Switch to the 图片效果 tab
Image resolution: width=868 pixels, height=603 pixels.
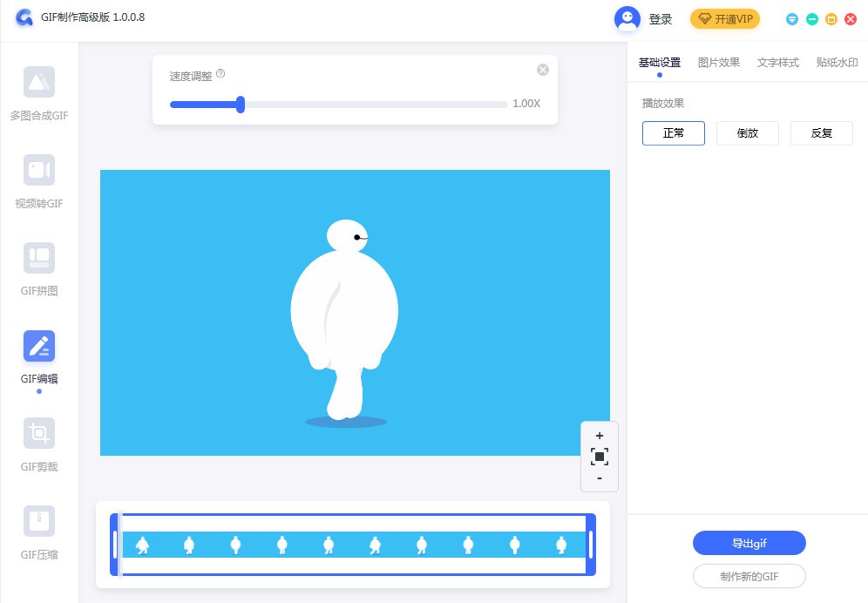pyautogui.click(x=718, y=63)
